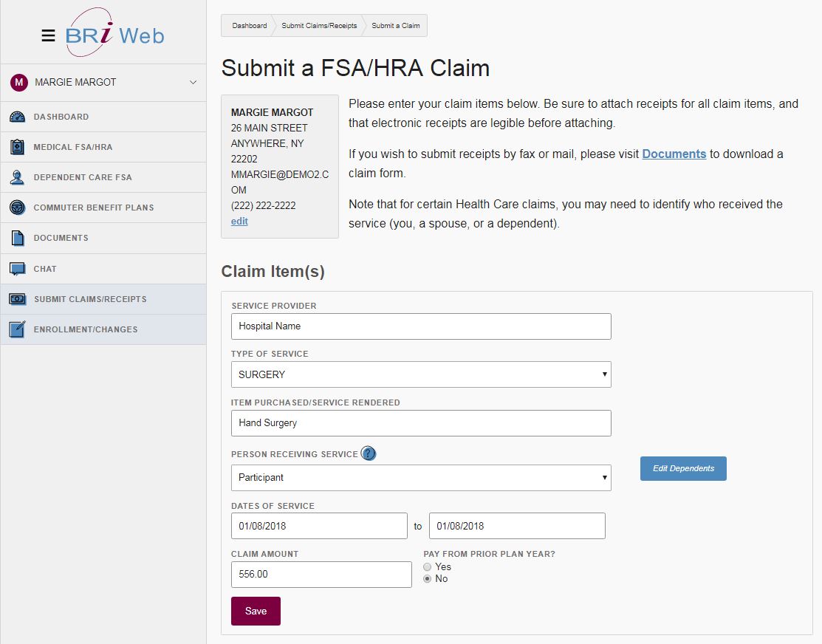Click the Submit Claims/Receipts camera icon
822x644 pixels.
coord(18,298)
